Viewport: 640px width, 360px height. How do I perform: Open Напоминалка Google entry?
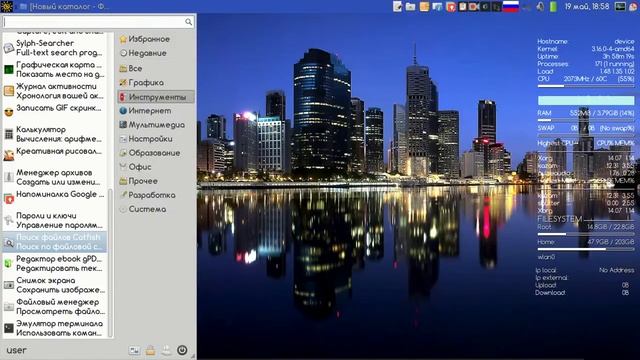click(x=54, y=199)
